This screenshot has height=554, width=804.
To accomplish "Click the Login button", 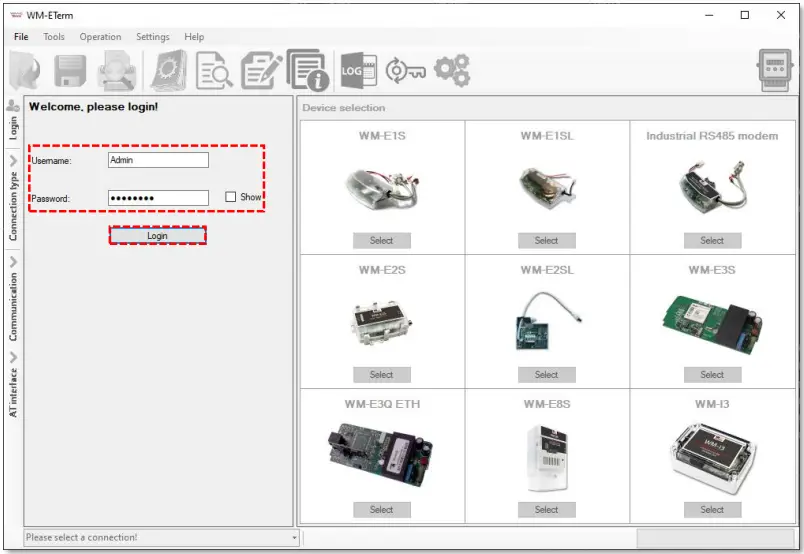I will click(x=157, y=235).
